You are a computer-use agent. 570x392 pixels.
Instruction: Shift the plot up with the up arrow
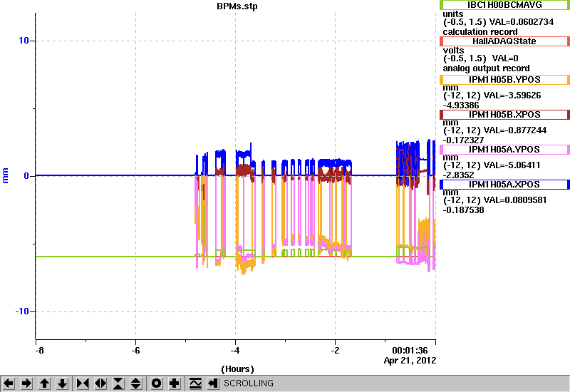45,383
